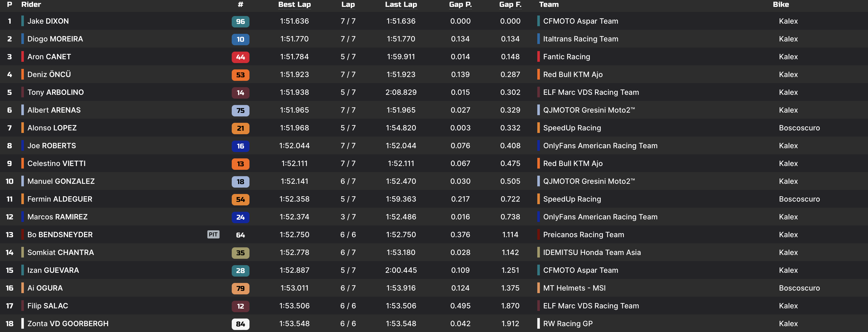The image size is (868, 332).
Task: Click Zonta VD Goorbergh's white 84 badge
Action: [x=240, y=324]
